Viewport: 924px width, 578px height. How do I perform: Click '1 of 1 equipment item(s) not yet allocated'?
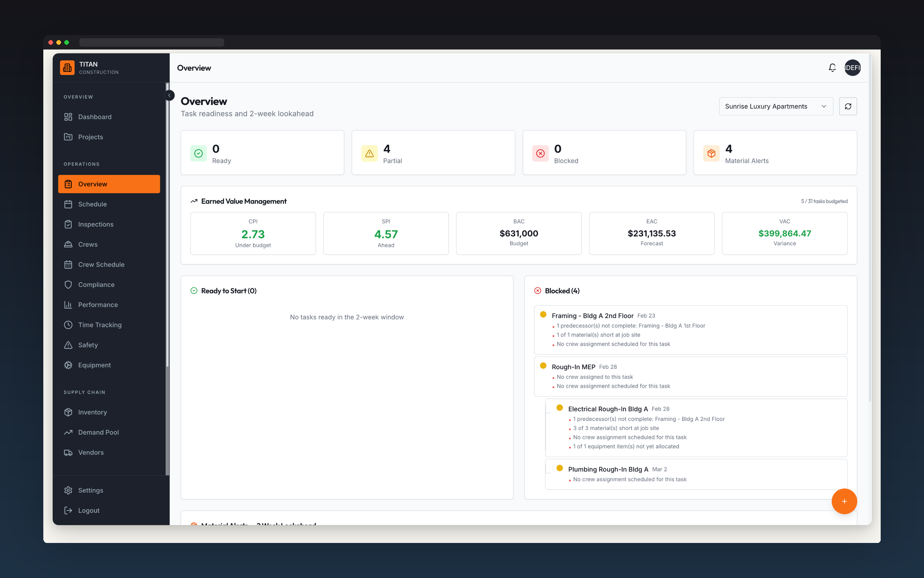pyautogui.click(x=626, y=447)
